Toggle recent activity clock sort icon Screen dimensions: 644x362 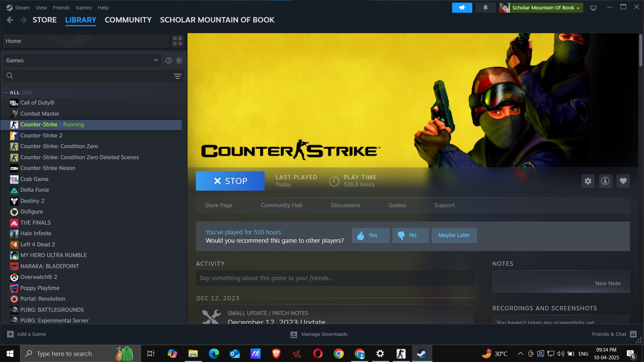(x=168, y=60)
